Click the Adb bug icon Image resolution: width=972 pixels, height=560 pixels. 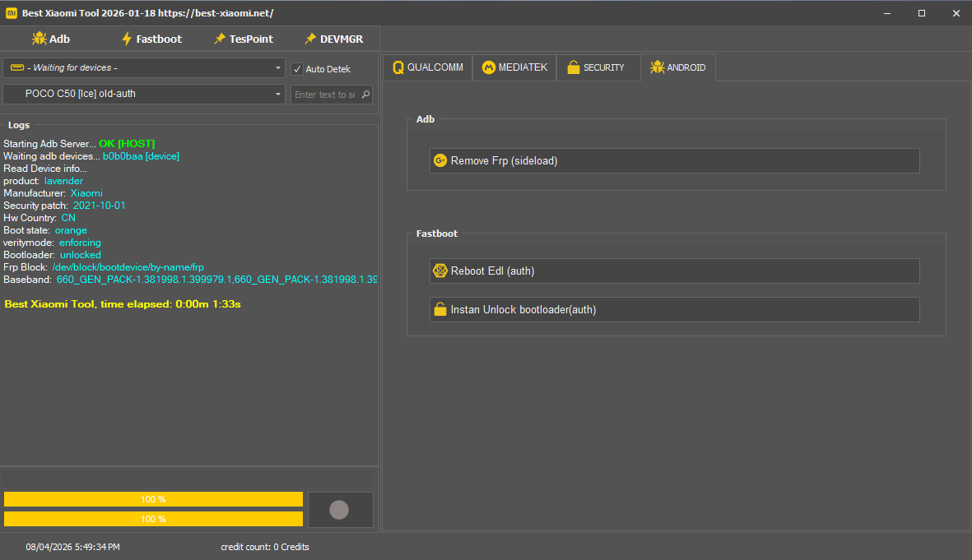tap(39, 39)
